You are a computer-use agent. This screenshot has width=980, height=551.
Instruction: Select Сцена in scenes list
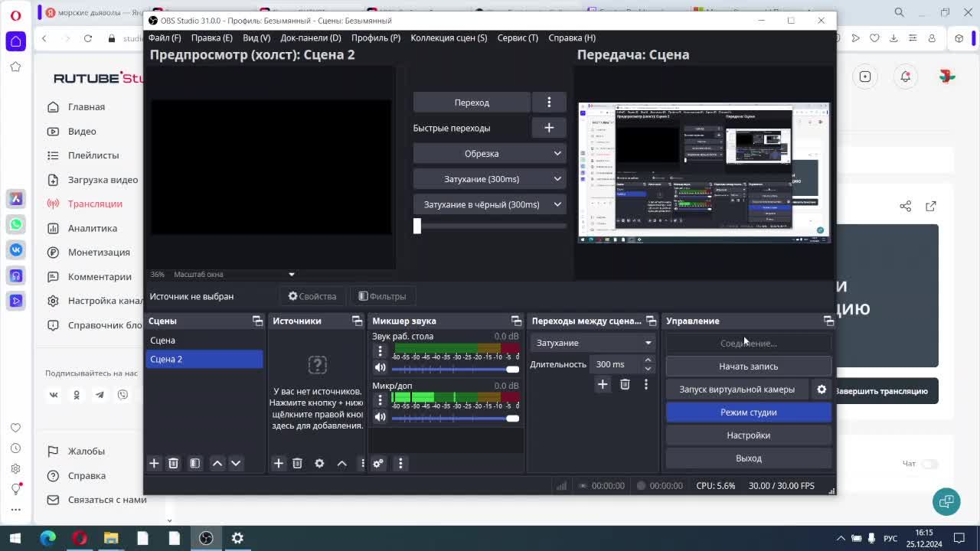204,341
